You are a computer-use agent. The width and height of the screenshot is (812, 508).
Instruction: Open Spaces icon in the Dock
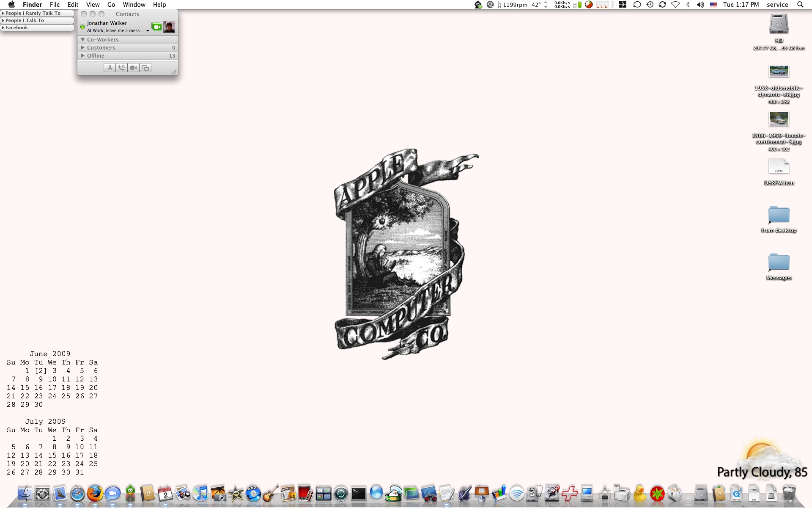pyautogui.click(x=324, y=494)
